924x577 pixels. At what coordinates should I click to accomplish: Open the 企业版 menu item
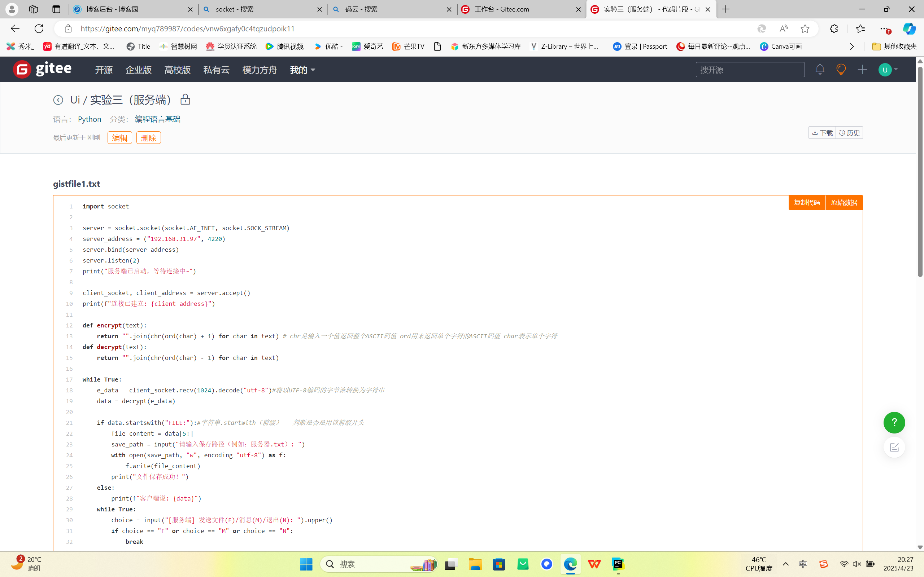139,70
